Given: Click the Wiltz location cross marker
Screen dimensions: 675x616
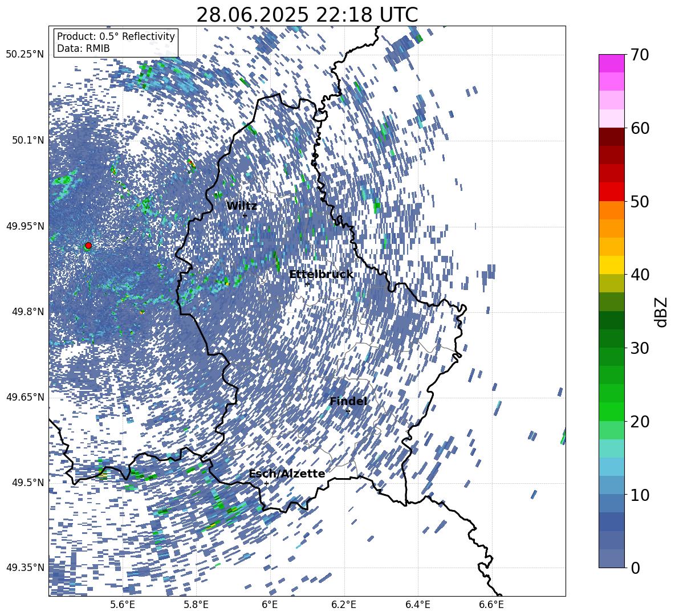Looking at the screenshot, I should click(x=245, y=215).
